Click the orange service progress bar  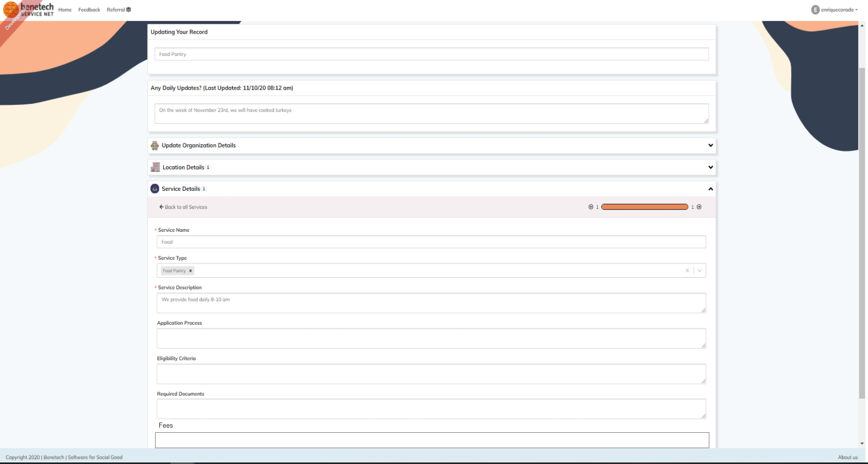(645, 207)
